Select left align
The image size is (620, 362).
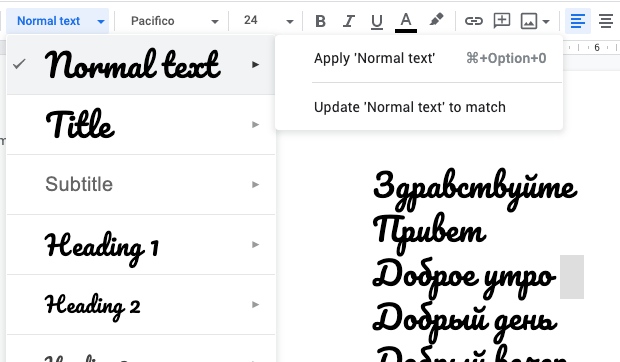tap(578, 21)
